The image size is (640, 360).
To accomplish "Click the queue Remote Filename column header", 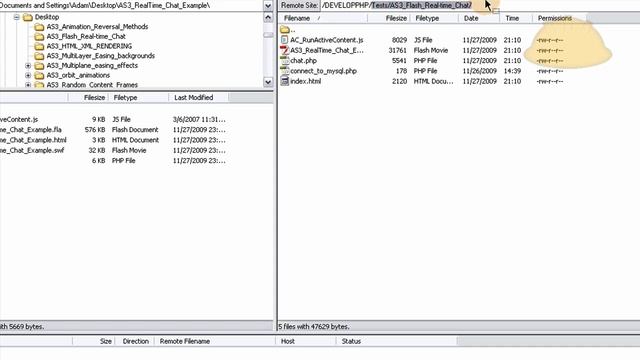I will [x=215, y=341].
